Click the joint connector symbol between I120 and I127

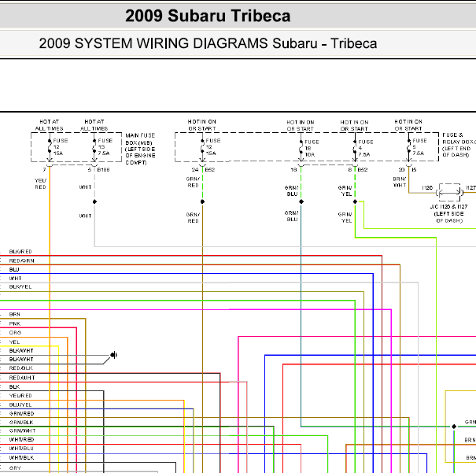449,193
